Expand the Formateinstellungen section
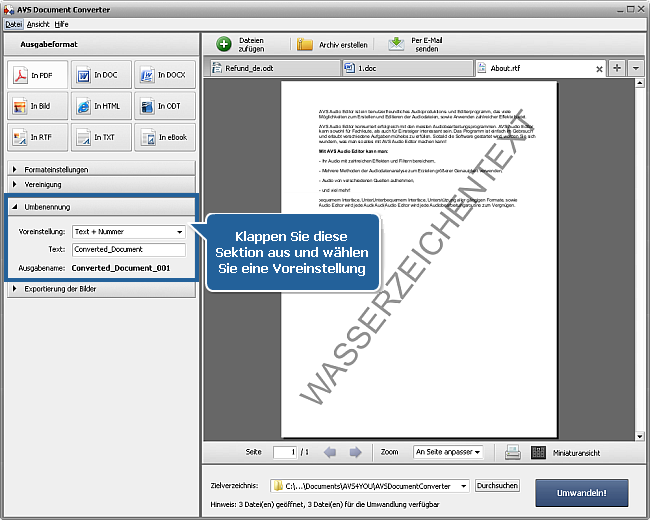Viewport: 650px width, 520px height. 102,169
